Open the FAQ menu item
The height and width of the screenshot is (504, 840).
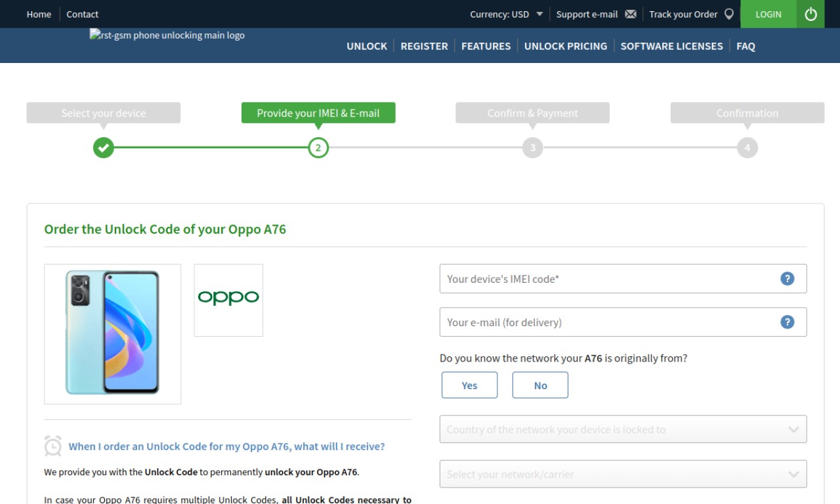[745, 46]
